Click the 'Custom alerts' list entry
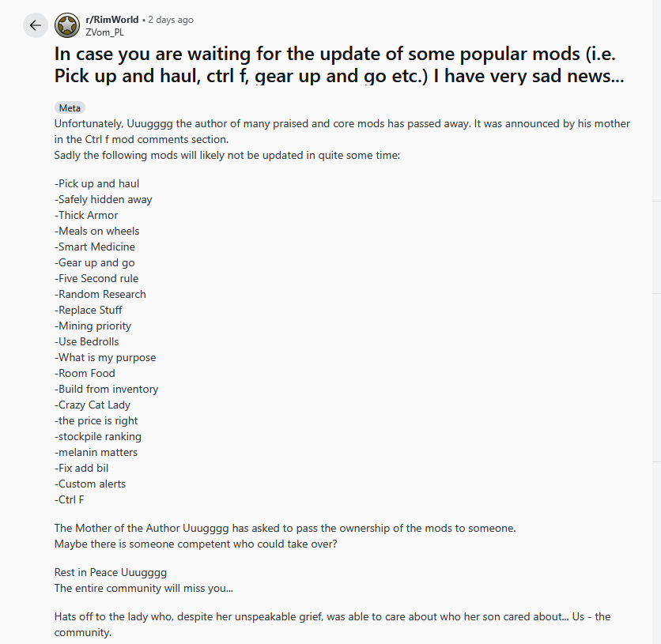This screenshot has height=644, width=661. [x=90, y=484]
